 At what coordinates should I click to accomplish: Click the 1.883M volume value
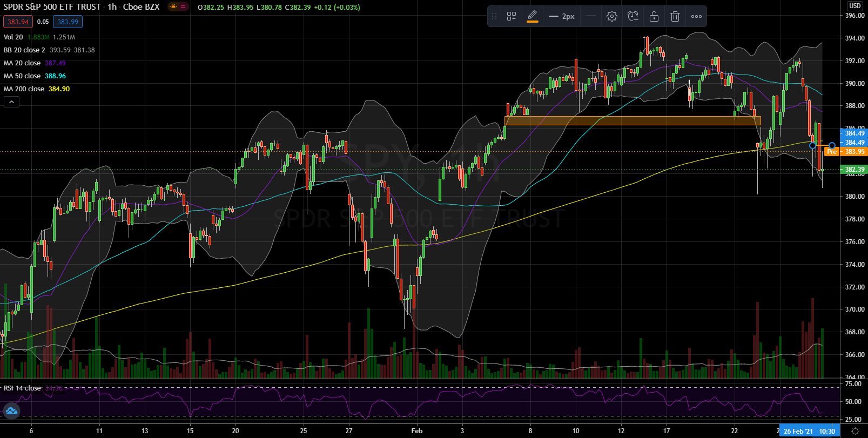pyautogui.click(x=38, y=37)
